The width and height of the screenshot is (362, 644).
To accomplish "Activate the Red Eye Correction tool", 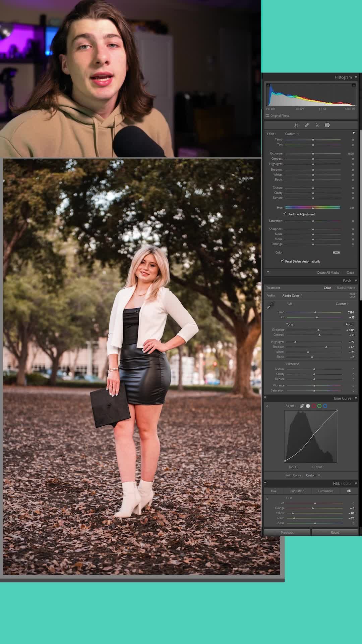I will pos(317,125).
